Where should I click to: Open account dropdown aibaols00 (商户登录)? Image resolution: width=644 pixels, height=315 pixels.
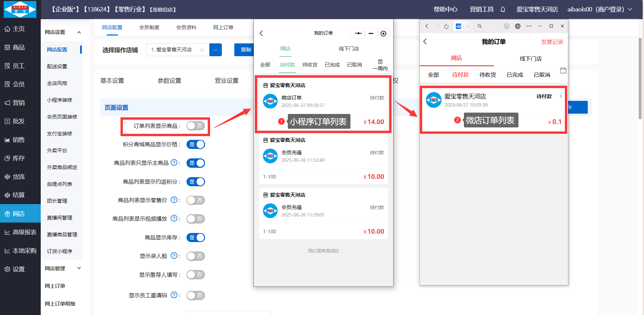click(x=600, y=9)
